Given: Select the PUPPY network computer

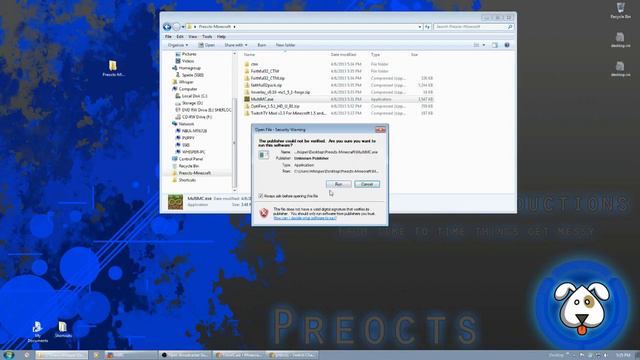Looking at the screenshot, I should [188, 138].
